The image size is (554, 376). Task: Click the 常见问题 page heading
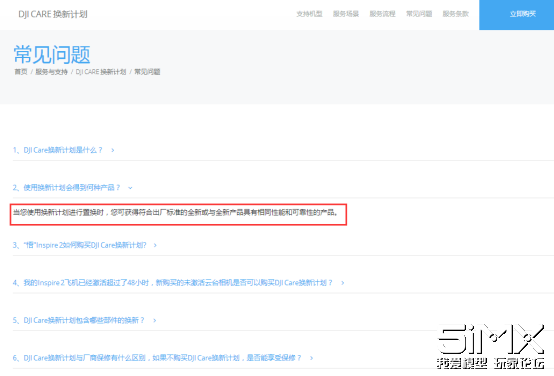52,55
